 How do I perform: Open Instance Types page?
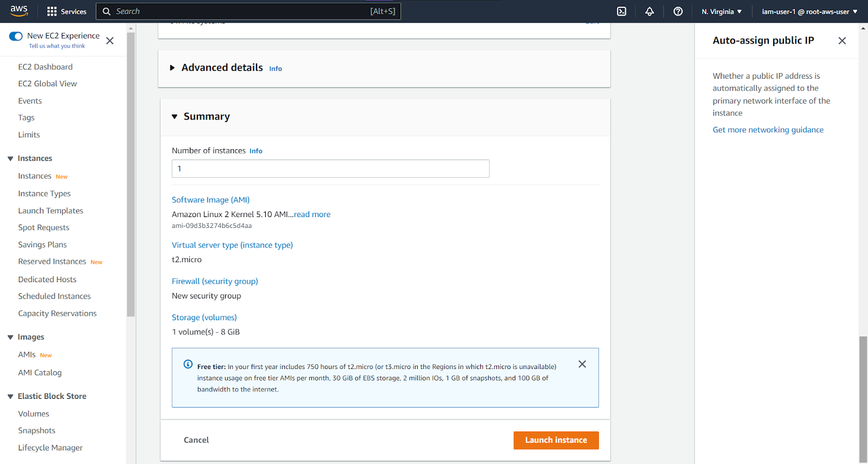44,194
